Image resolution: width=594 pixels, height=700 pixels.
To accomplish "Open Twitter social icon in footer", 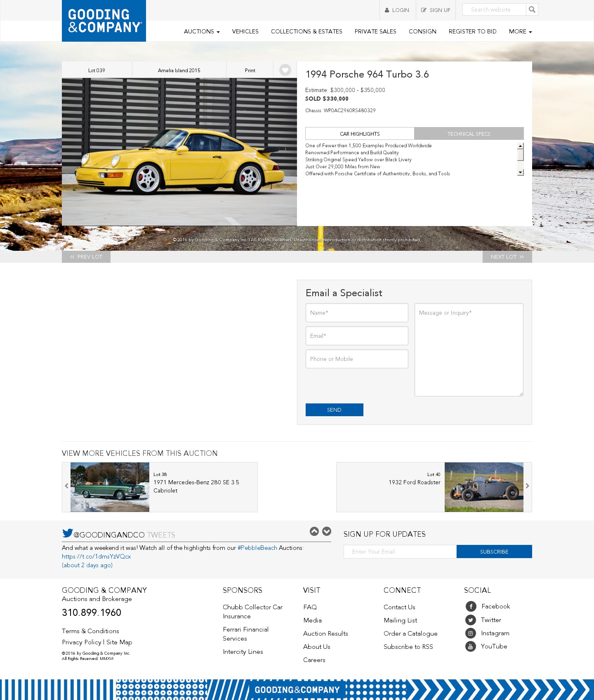I will [x=471, y=620].
